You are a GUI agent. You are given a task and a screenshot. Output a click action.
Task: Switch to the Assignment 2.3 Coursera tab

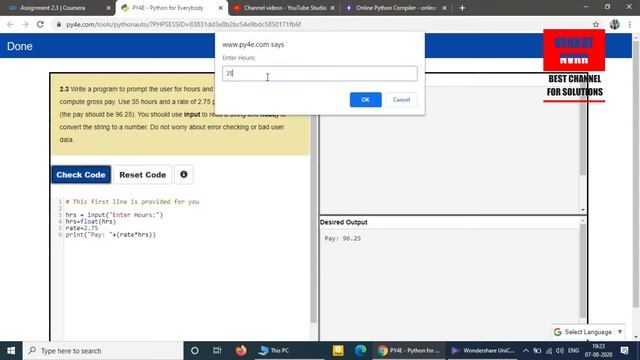click(53, 8)
